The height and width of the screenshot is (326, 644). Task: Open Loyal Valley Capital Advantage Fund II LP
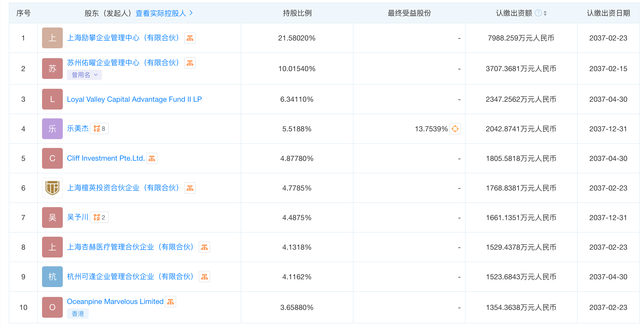134,99
